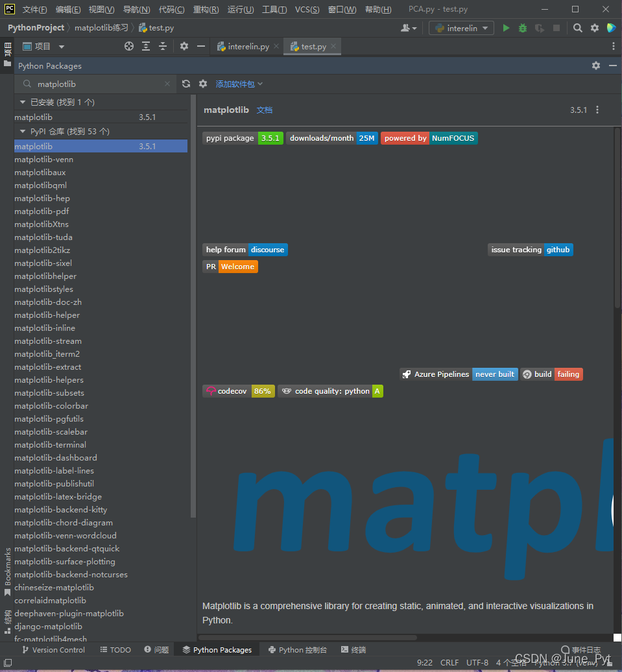This screenshot has width=622, height=672.
Task: Switch to interelin.py editor tab
Action: tap(243, 46)
